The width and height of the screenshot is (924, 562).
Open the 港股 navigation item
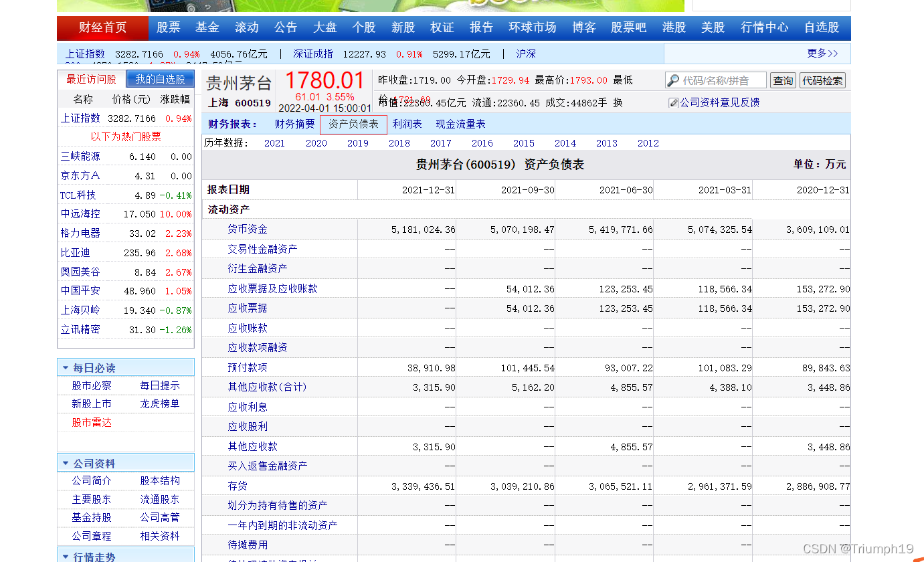(674, 27)
